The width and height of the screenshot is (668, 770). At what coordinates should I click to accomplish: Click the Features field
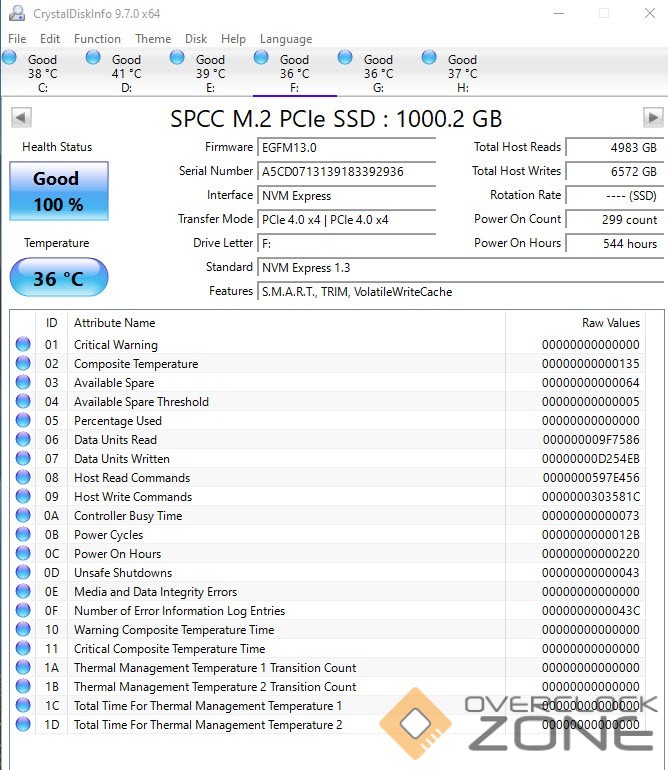461,292
